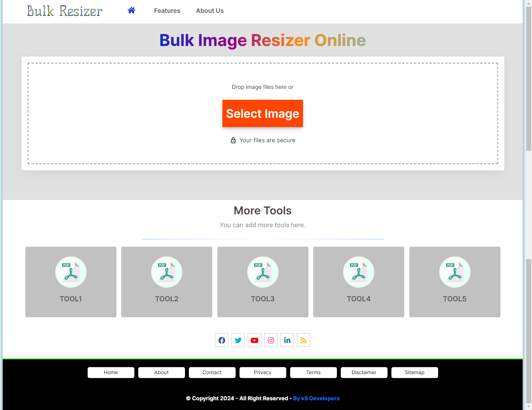
Task: Select the TOOL5 thumbnail card
Action: (x=454, y=282)
